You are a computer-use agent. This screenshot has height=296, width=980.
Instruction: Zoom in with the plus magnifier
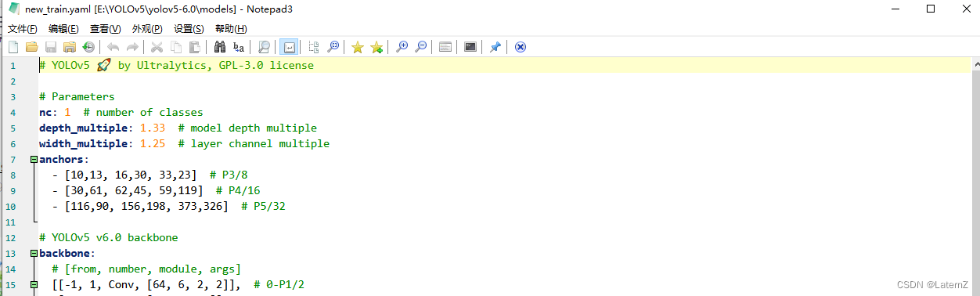click(x=402, y=47)
